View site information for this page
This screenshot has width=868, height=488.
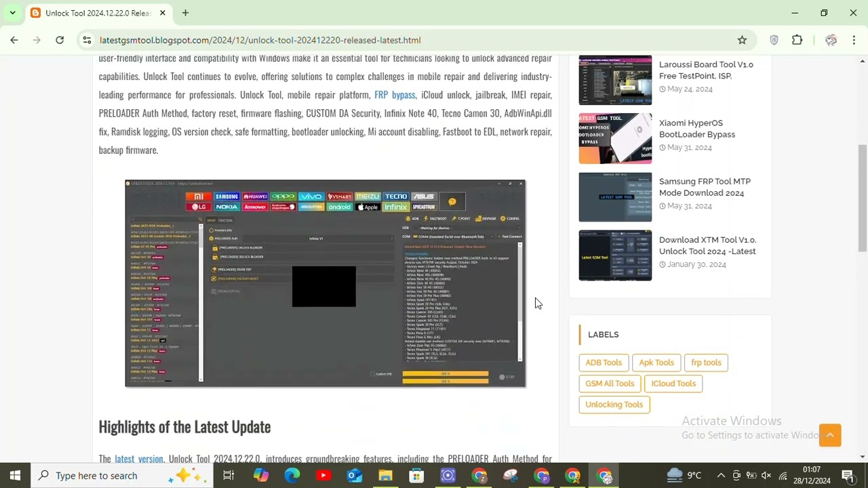coord(87,40)
